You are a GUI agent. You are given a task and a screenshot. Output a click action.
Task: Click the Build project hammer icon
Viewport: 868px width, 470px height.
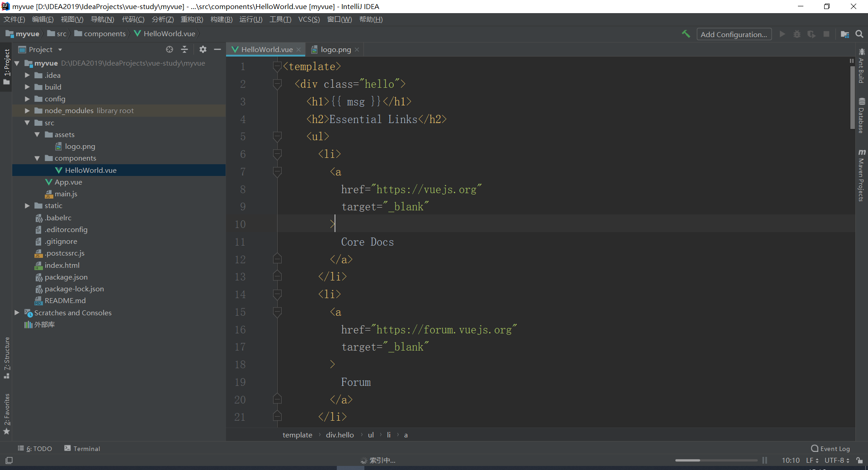[686, 34]
